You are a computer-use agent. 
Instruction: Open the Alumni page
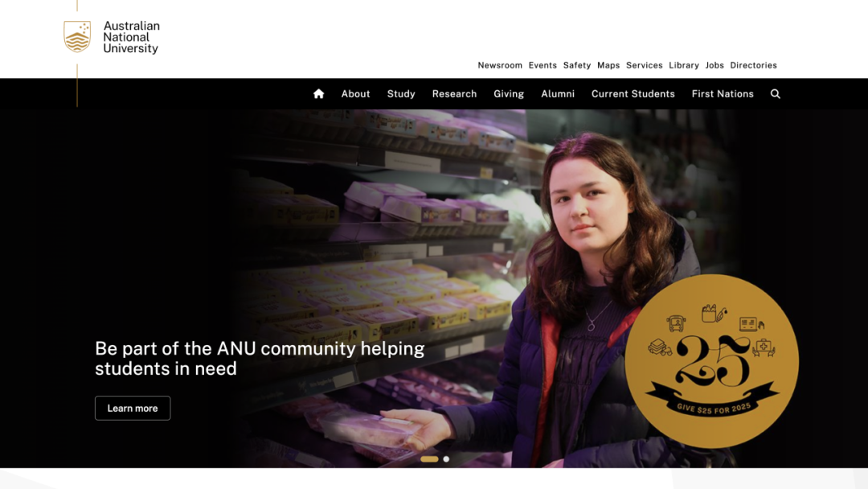(558, 94)
